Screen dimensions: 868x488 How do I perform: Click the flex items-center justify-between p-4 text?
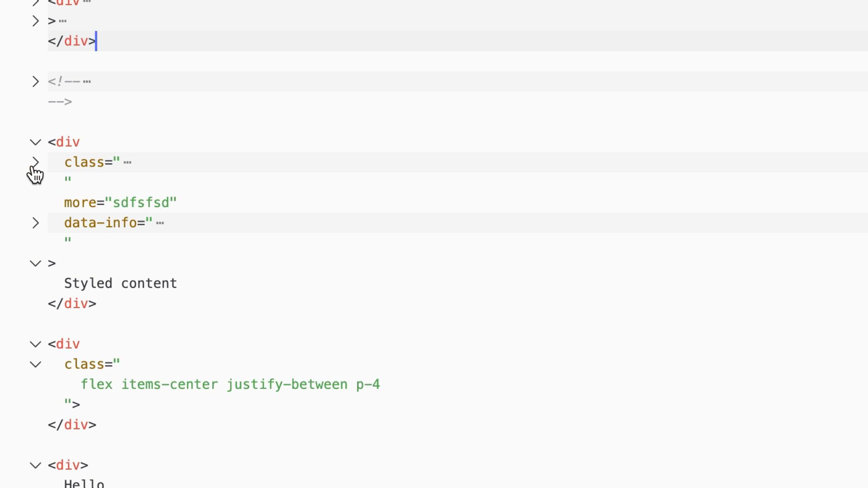[231, 385]
